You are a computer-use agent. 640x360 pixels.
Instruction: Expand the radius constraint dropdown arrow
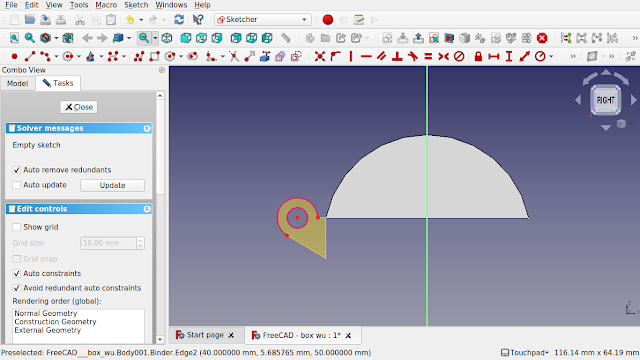[551, 56]
